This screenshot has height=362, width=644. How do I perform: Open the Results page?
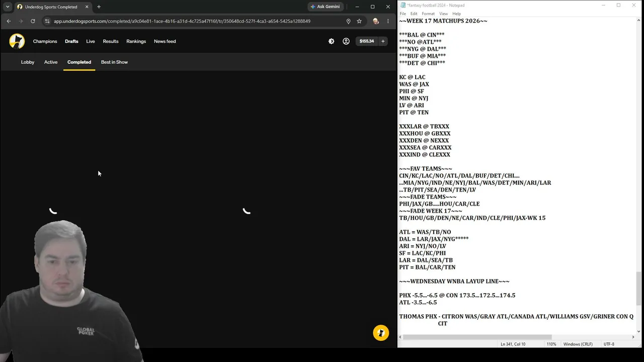[x=111, y=41]
